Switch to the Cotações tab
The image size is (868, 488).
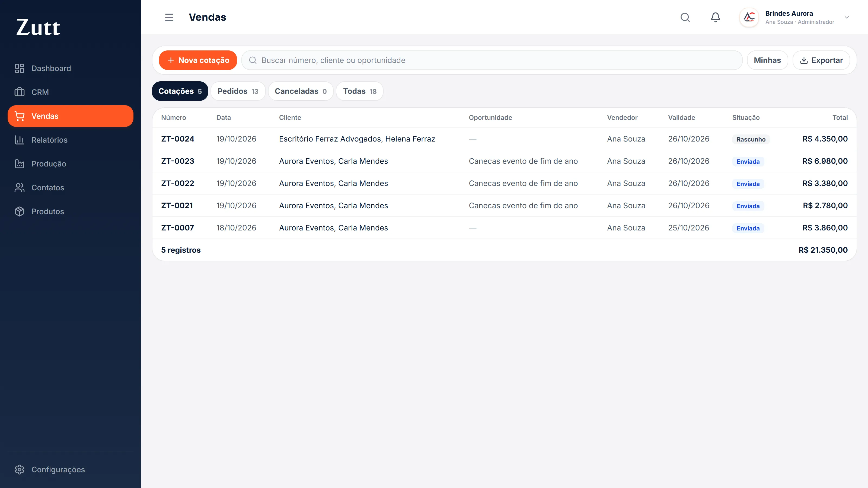click(x=180, y=91)
